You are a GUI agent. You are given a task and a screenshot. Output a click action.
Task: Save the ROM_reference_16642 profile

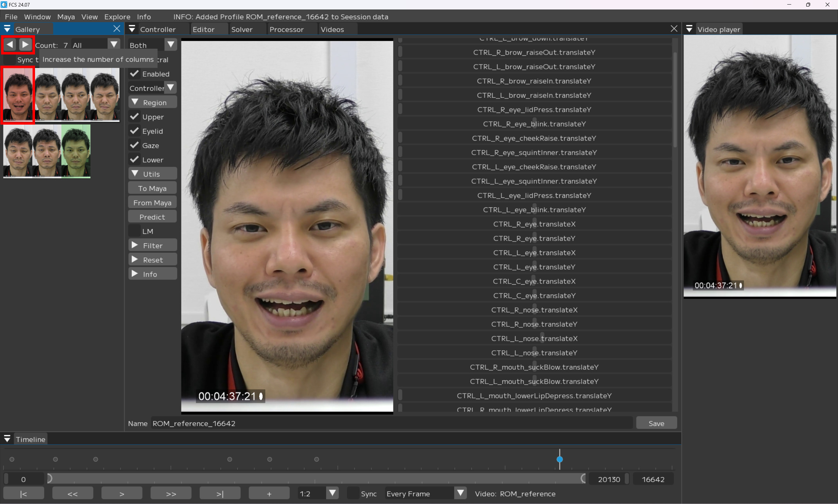tap(656, 423)
